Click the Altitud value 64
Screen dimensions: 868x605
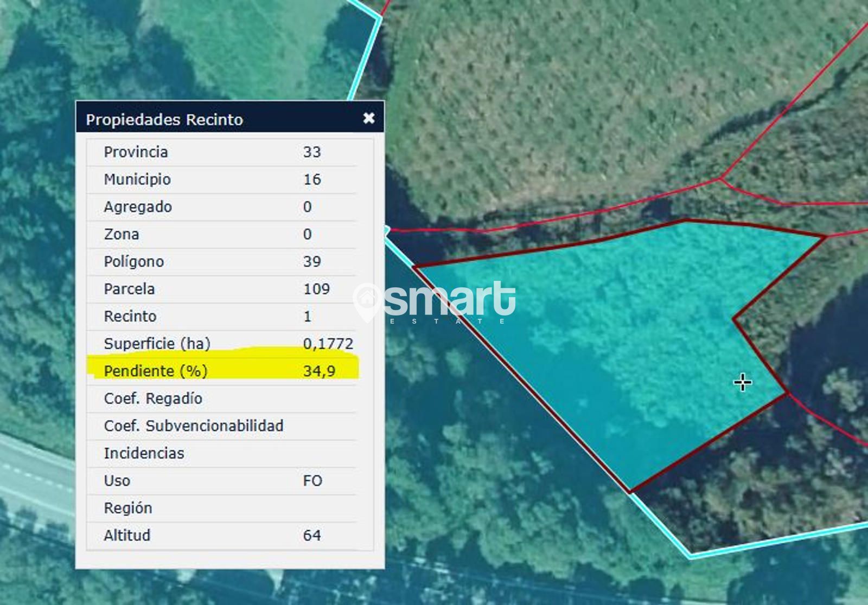pyautogui.click(x=312, y=536)
